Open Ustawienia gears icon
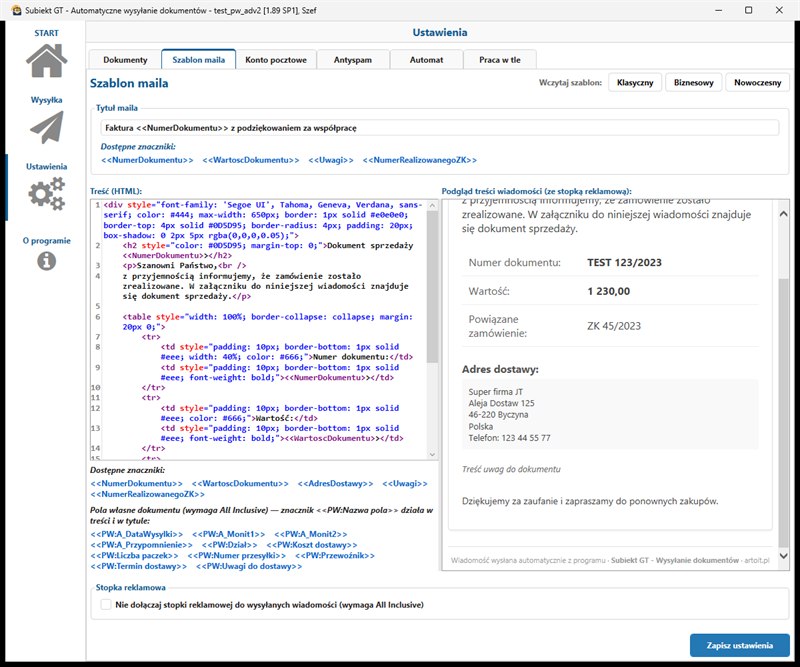800x667 pixels. pyautogui.click(x=46, y=193)
